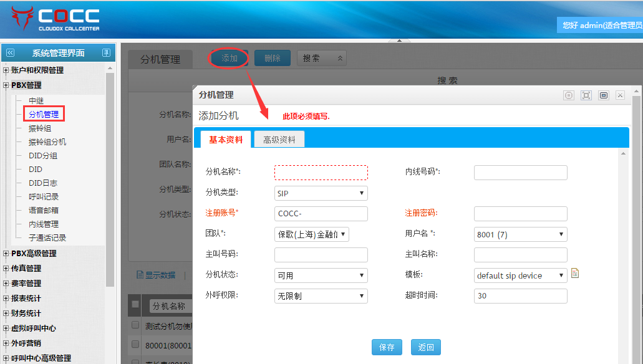Image resolution: width=643 pixels, height=364 pixels.
Task: Click the COCC bull logo
Action: pyautogui.click(x=23, y=18)
